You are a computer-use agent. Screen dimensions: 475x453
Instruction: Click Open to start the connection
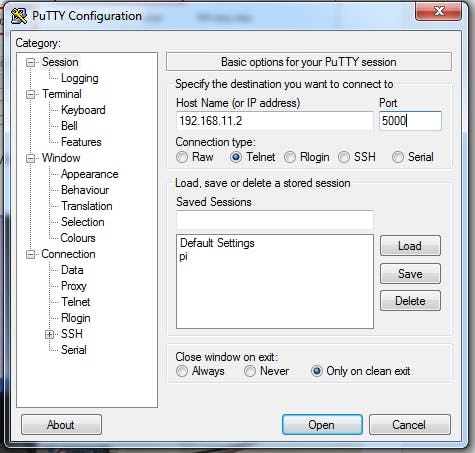point(322,425)
